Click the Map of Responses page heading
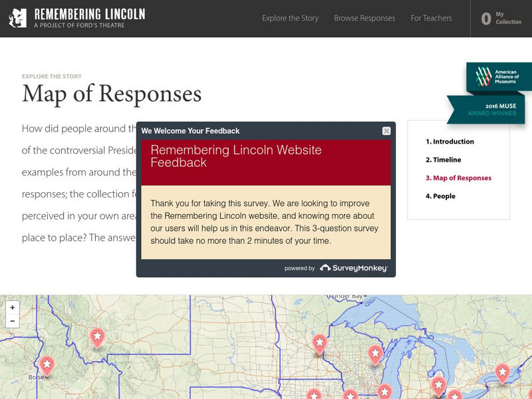Image resolution: width=532 pixels, height=399 pixels. (112, 94)
